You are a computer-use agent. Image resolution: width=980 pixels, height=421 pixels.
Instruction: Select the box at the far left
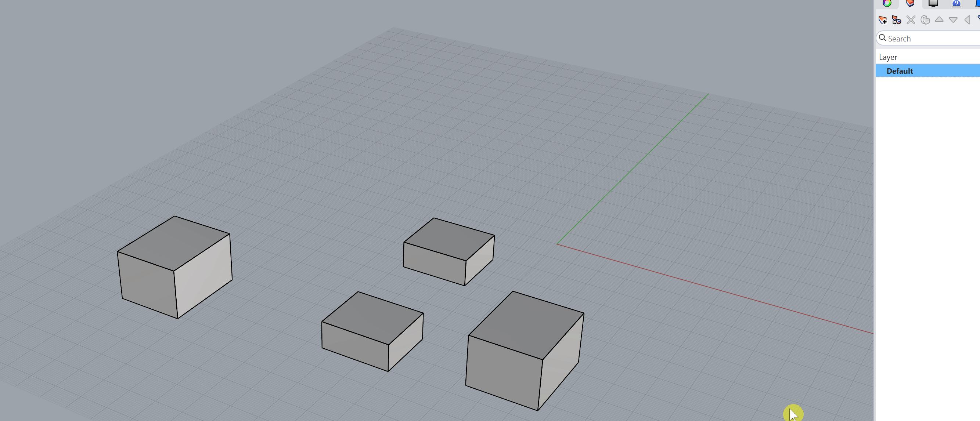[x=174, y=267]
